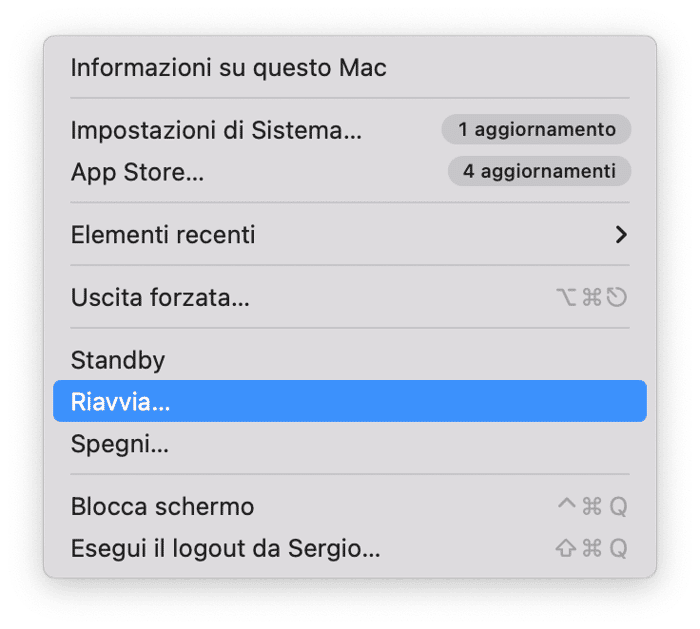700x629 pixels.
Task: Open the Elementi recenti submenu
Action: point(163,235)
